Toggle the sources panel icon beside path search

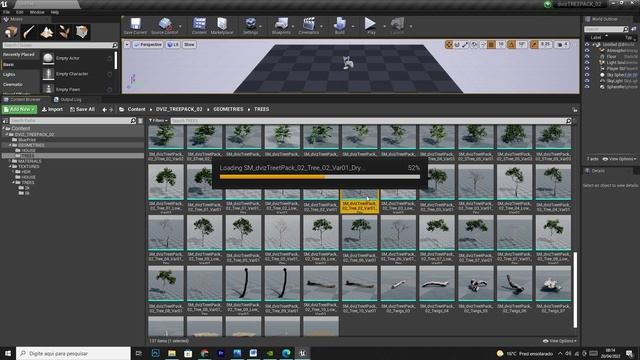pos(5,121)
